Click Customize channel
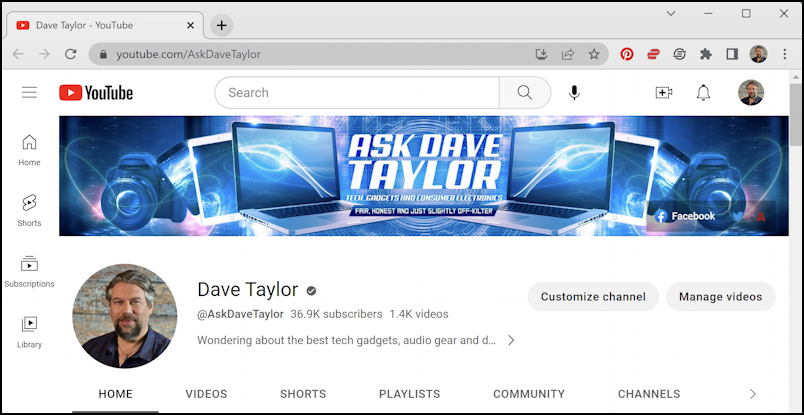The width and height of the screenshot is (804, 415). click(593, 297)
